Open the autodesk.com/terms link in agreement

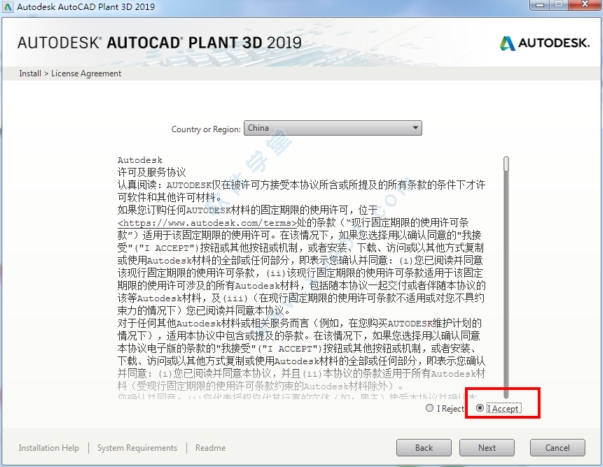(208, 223)
